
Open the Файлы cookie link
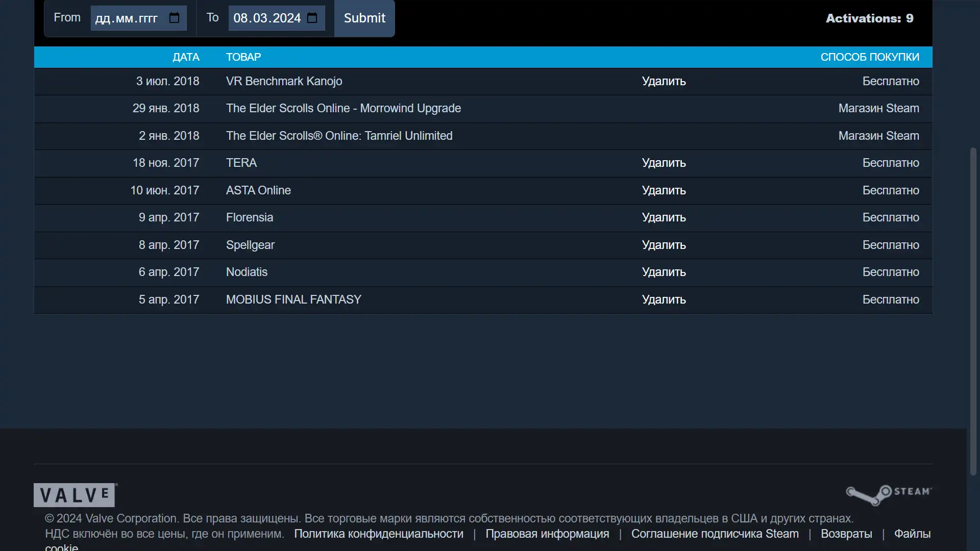(912, 534)
